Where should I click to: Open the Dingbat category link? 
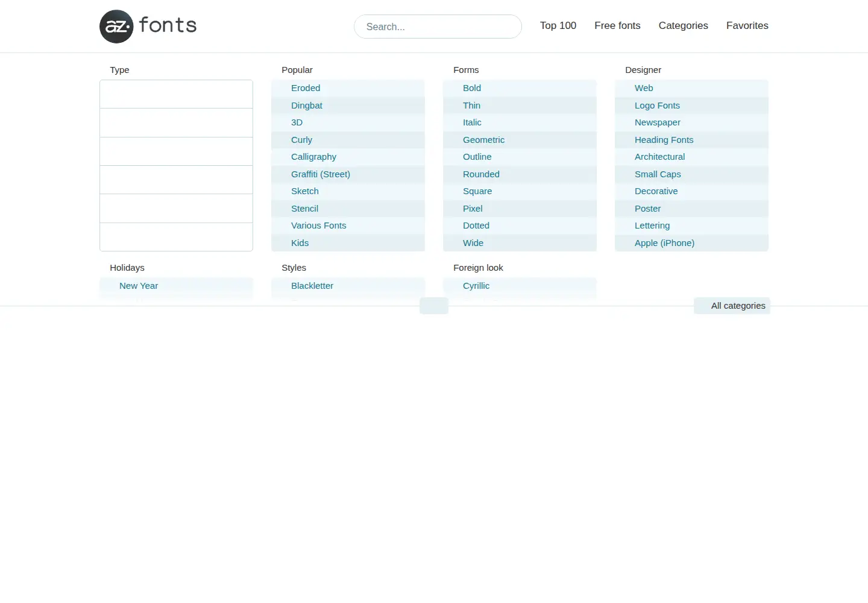pos(348,106)
